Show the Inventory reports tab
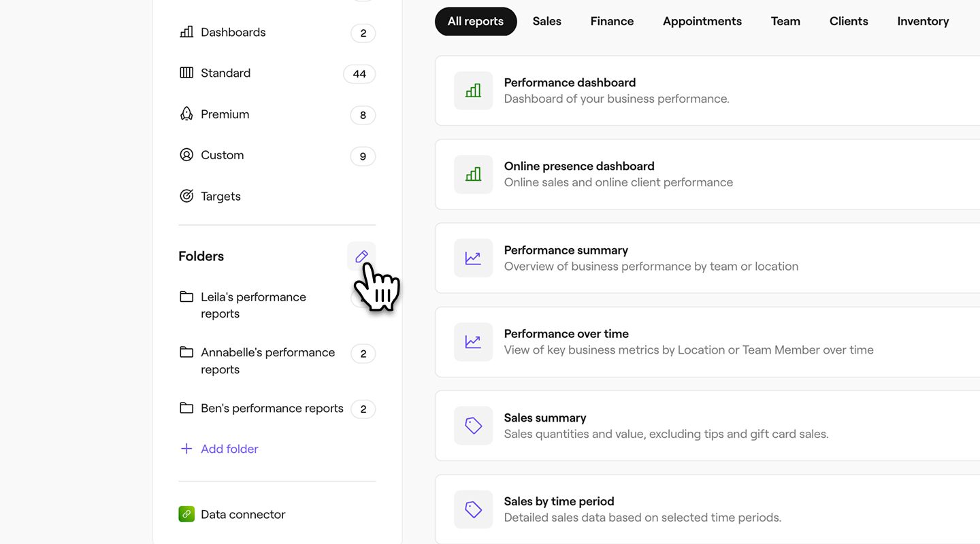This screenshot has height=544, width=980. tap(922, 22)
